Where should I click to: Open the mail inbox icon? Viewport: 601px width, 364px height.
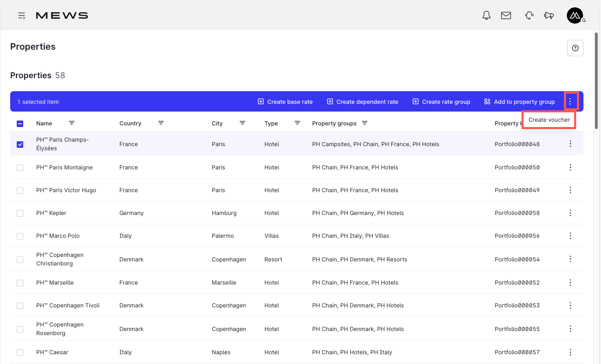pos(506,15)
